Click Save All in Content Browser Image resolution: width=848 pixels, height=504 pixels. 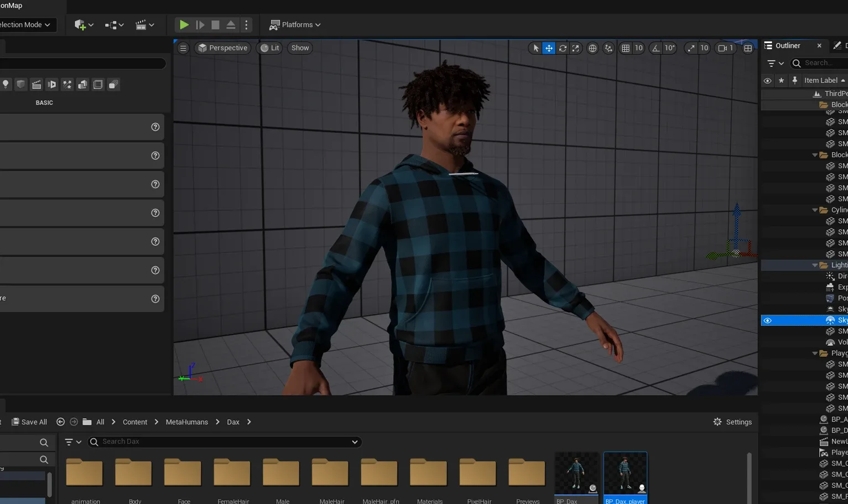point(29,422)
